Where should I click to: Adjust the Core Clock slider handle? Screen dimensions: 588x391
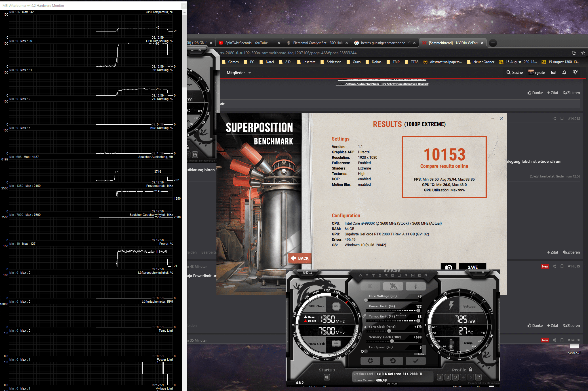[x=389, y=331]
